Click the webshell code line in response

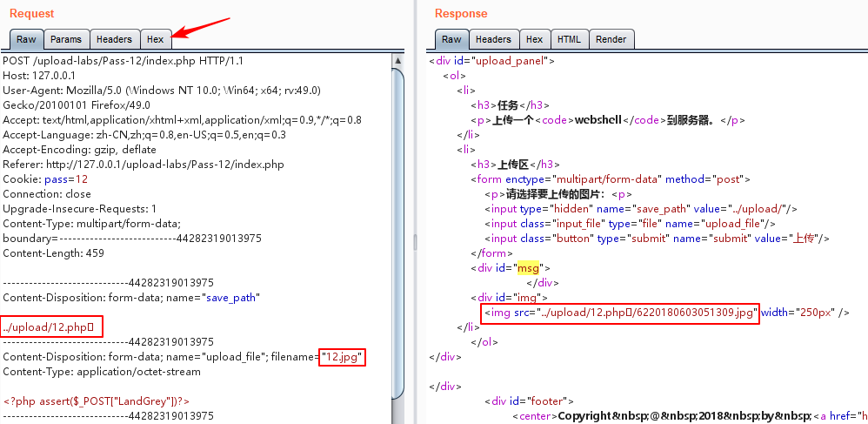coord(607,120)
